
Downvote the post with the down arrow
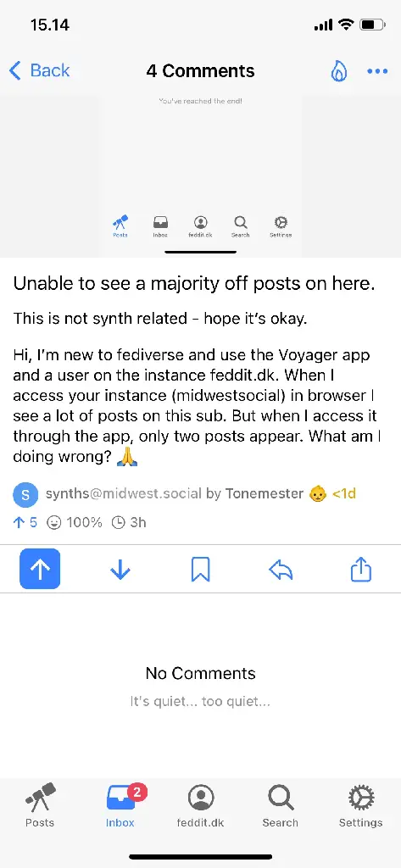point(120,569)
